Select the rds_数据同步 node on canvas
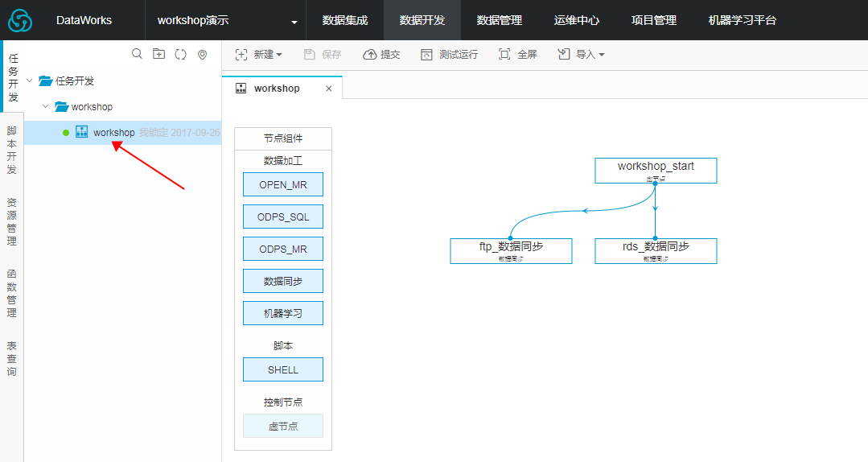 tap(656, 251)
